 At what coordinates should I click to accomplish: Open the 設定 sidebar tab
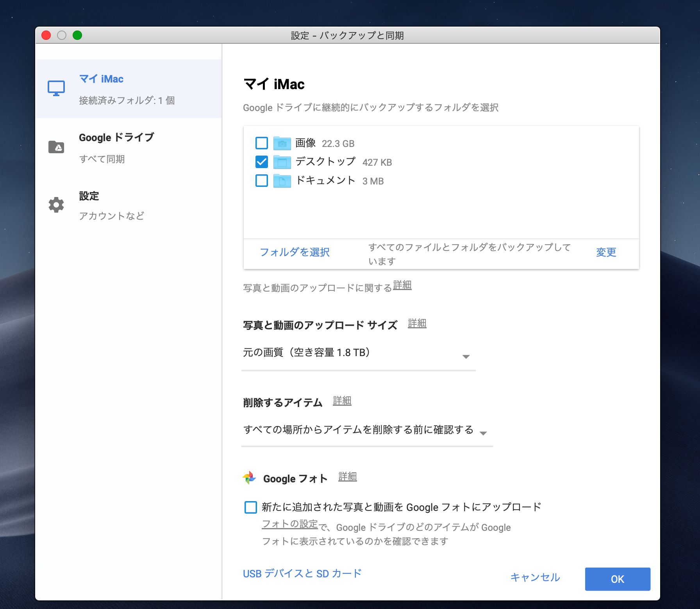tap(129, 206)
